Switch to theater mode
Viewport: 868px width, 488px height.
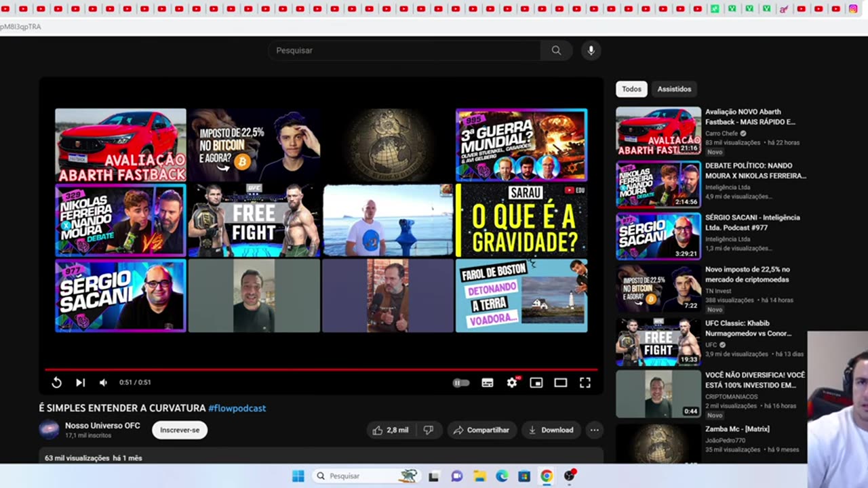pyautogui.click(x=561, y=383)
